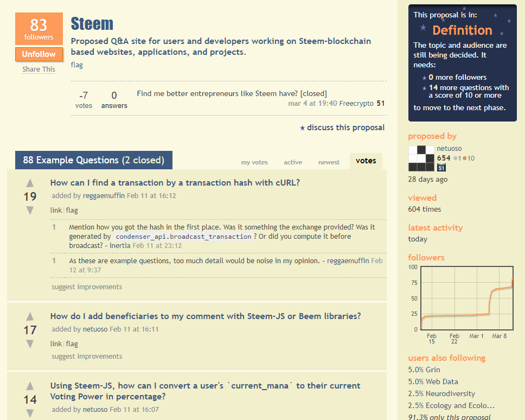The height and width of the screenshot is (420, 525).
Task: Click the 14 more questions requirement text
Action: 469,92
